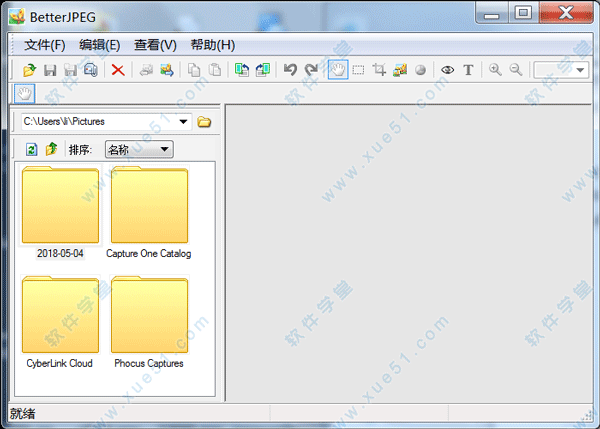Click the first Save floppy disk icon
This screenshot has width=600, height=429.
(x=50, y=70)
